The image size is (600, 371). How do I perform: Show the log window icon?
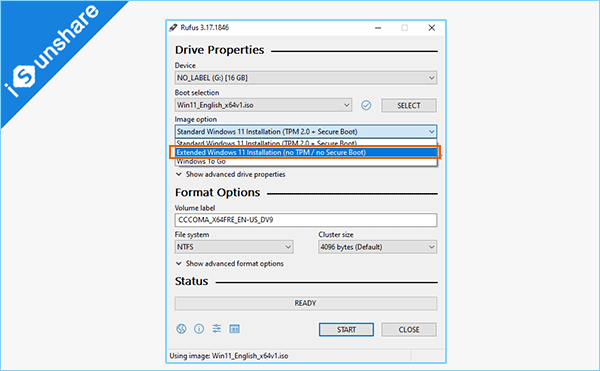235,329
